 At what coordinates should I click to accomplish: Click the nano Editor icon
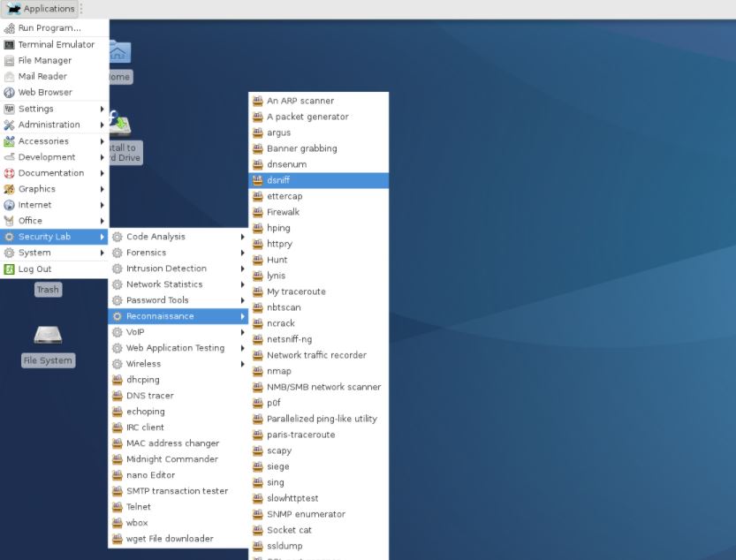point(118,475)
